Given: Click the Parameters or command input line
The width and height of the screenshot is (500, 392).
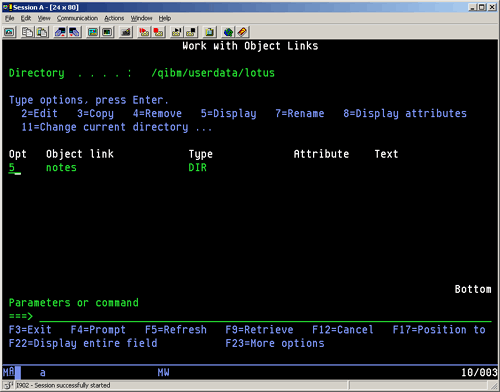Looking at the screenshot, I should coord(265,316).
